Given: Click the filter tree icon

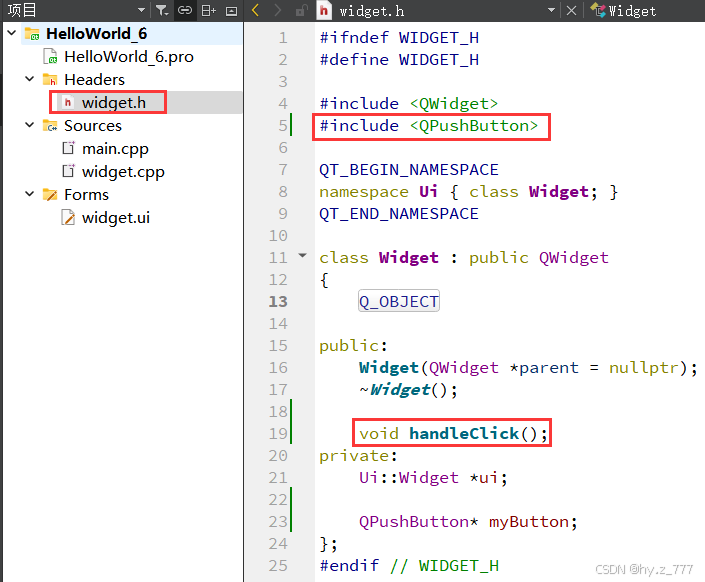Looking at the screenshot, I should point(162,10).
